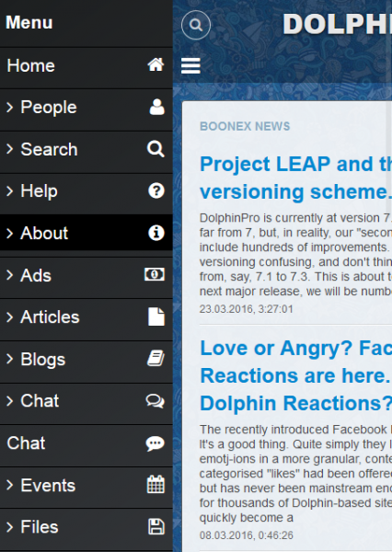392x552 pixels.
Task: Open the round search button in header
Action: pos(196,25)
